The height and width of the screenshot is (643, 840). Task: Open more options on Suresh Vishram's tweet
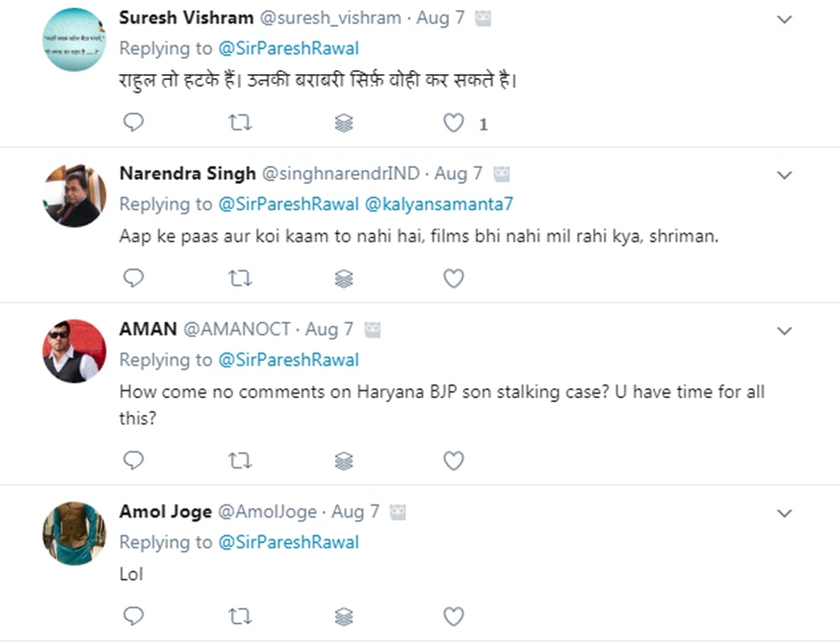pyautogui.click(x=785, y=20)
